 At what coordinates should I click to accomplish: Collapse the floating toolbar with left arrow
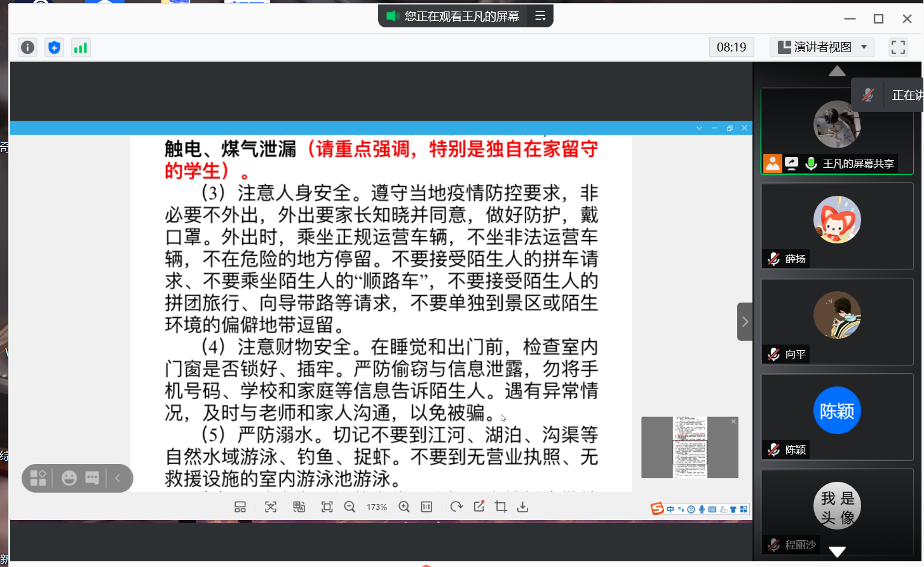[x=118, y=478]
